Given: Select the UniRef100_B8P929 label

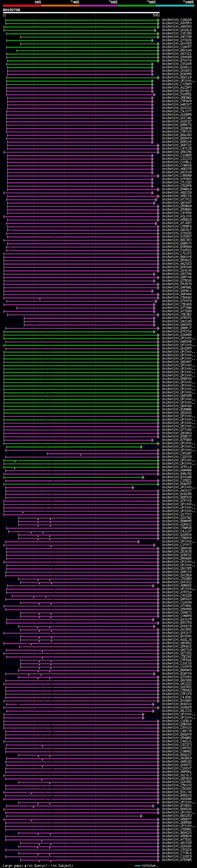Looking at the screenshot, I should point(177,497).
